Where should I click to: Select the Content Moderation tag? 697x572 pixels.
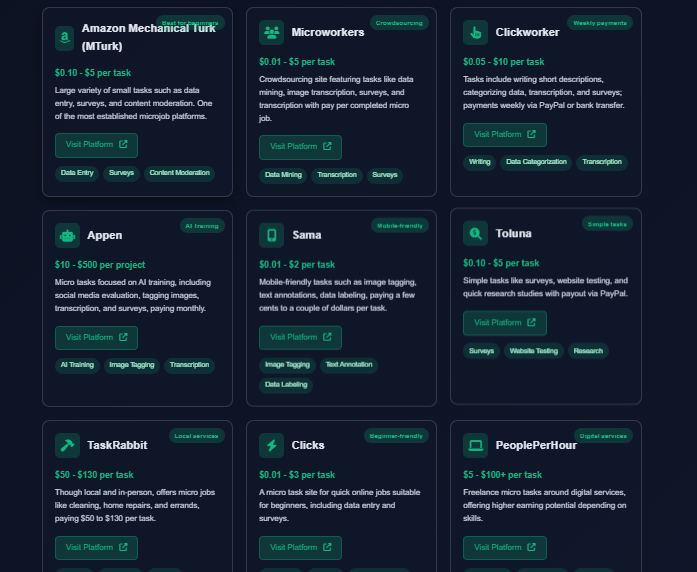point(180,173)
